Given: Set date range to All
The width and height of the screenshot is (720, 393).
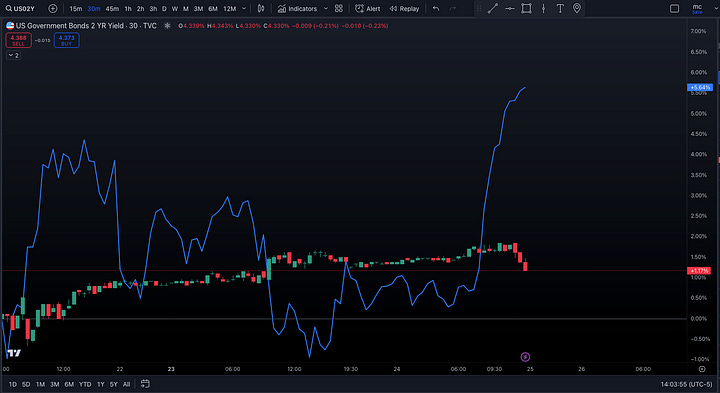Looking at the screenshot, I should point(127,384).
